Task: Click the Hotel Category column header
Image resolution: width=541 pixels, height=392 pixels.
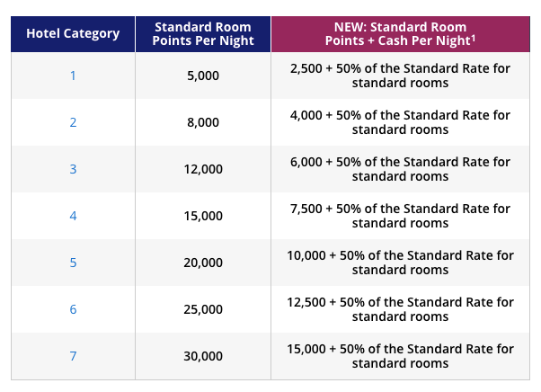Action: [73, 34]
